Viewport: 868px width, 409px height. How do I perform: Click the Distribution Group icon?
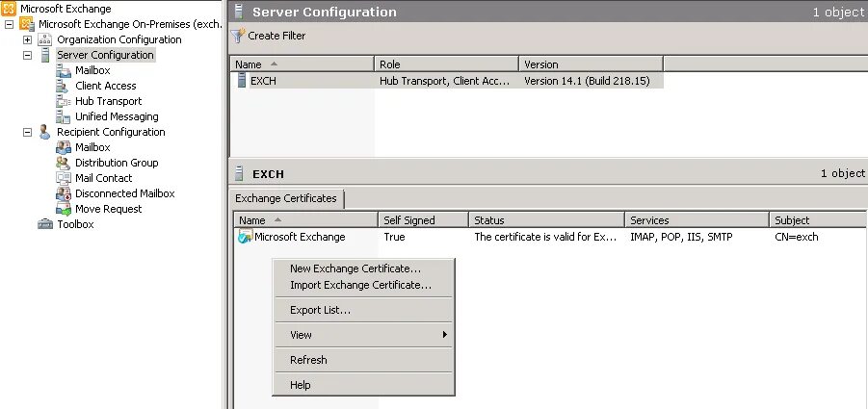tap(64, 163)
